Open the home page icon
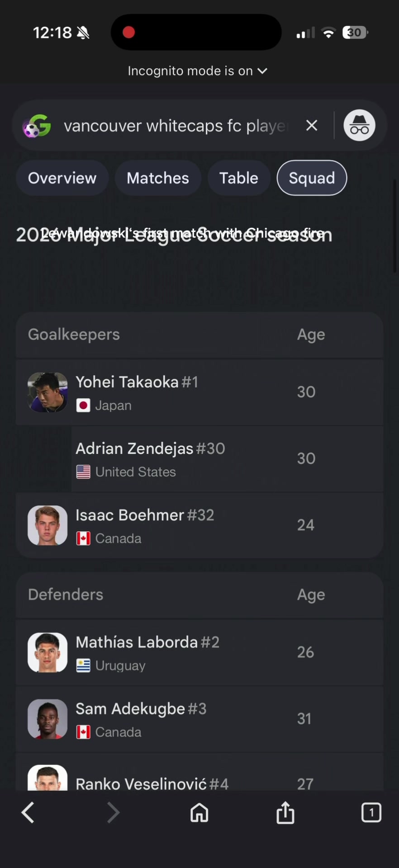Screen dimensions: 399x868 [x=199, y=812]
